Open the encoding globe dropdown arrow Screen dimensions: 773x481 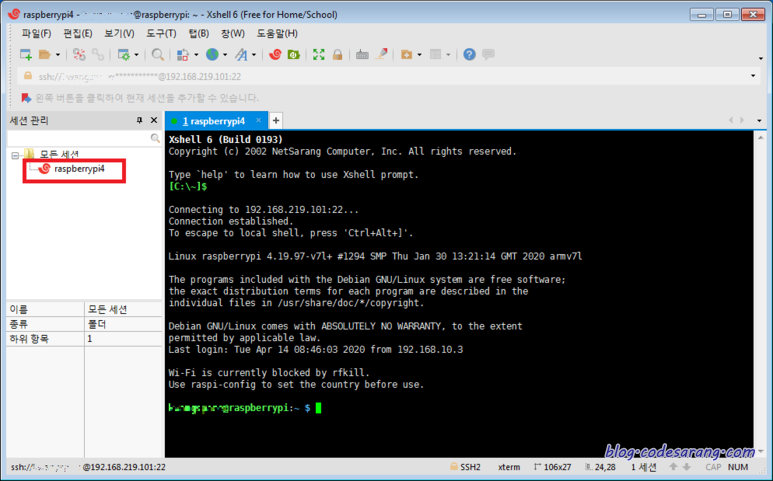(225, 55)
